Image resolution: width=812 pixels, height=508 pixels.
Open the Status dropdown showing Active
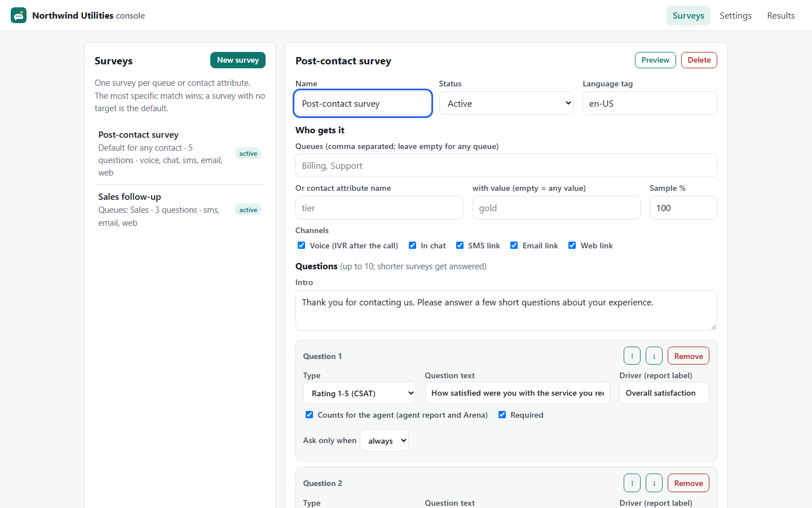coord(506,103)
